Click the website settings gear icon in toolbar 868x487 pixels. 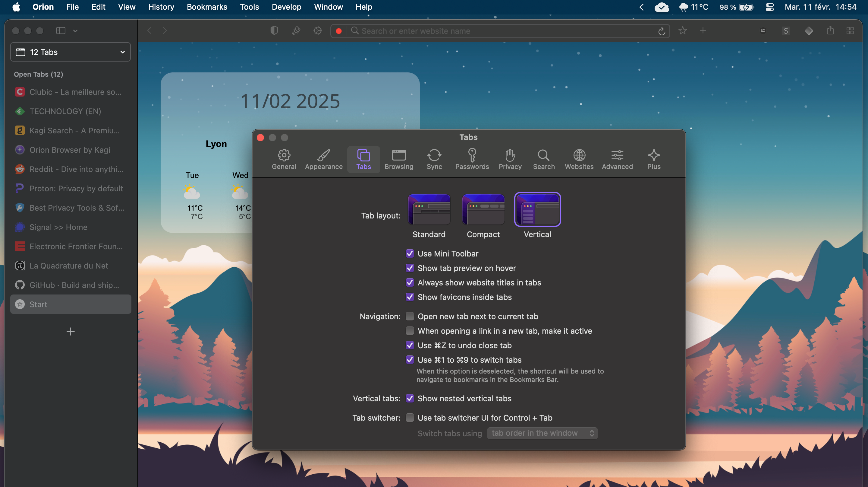click(x=317, y=31)
